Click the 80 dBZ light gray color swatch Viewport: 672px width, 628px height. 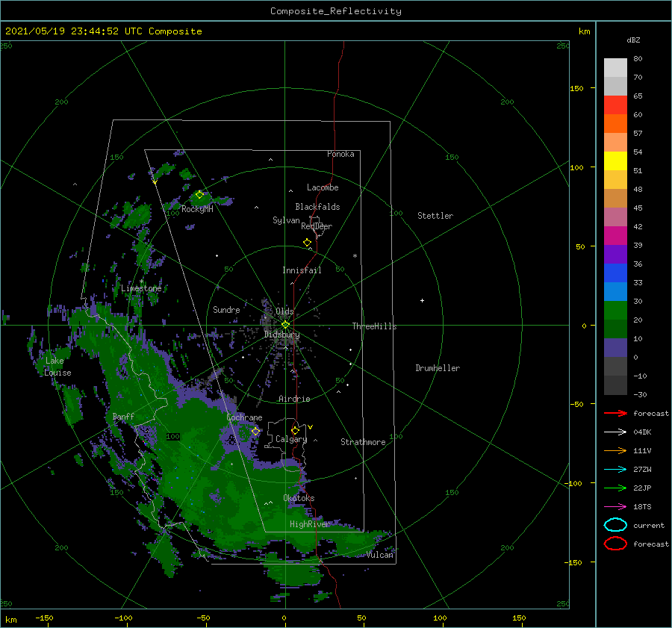coord(615,68)
